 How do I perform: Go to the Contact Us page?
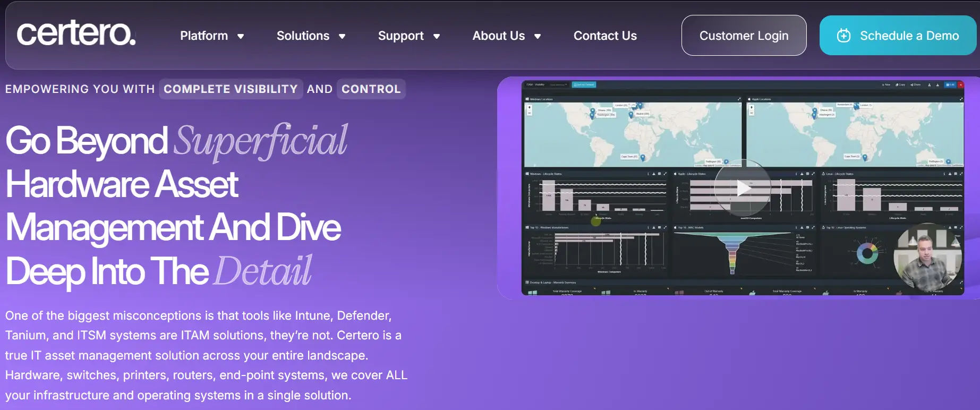(x=605, y=36)
